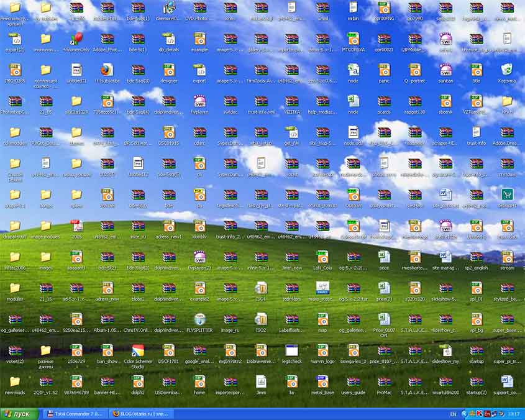The width and height of the screenshot is (525, 420).
Task: Open the metal_base file
Action: [322, 380]
